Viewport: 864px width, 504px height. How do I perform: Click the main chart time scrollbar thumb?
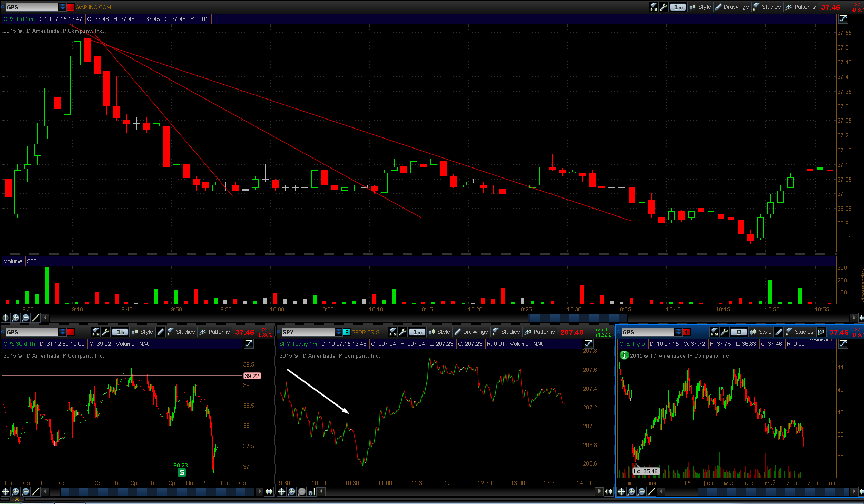(577, 318)
